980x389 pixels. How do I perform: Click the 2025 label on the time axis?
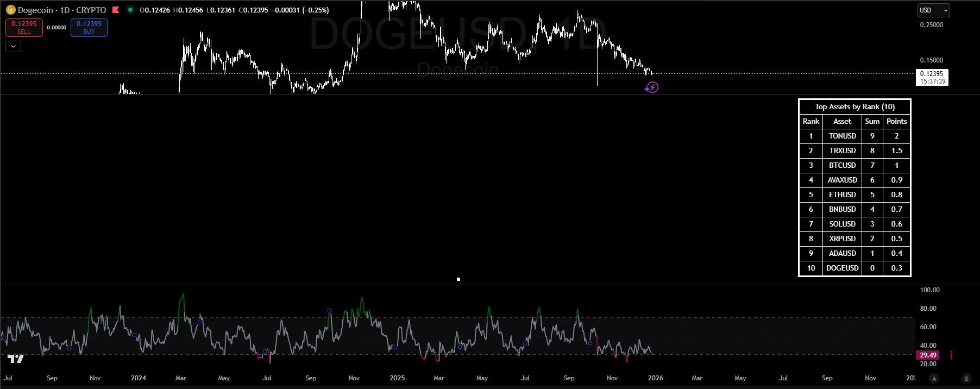397,378
